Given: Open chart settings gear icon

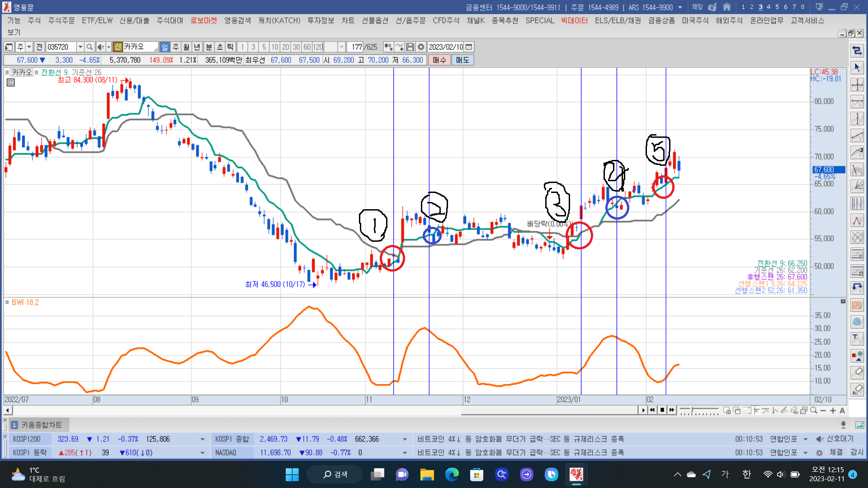Looking at the screenshot, I should coord(421,47).
